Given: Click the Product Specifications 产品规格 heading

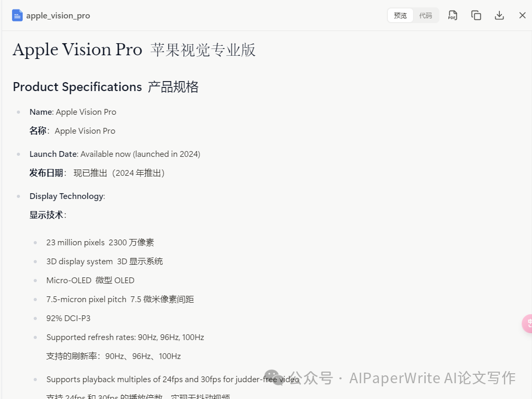Looking at the screenshot, I should pyautogui.click(x=106, y=87).
